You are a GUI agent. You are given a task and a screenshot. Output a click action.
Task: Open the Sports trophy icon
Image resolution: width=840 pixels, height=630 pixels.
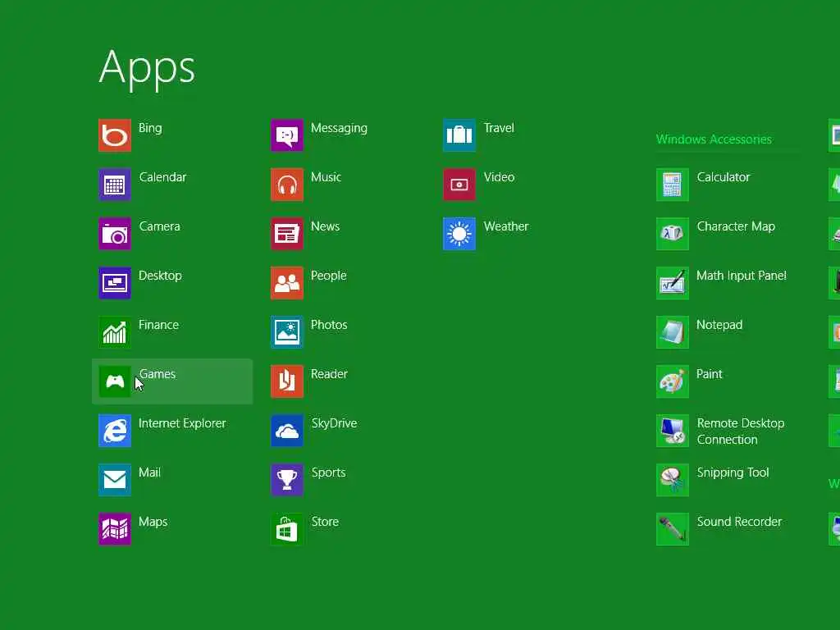287,480
